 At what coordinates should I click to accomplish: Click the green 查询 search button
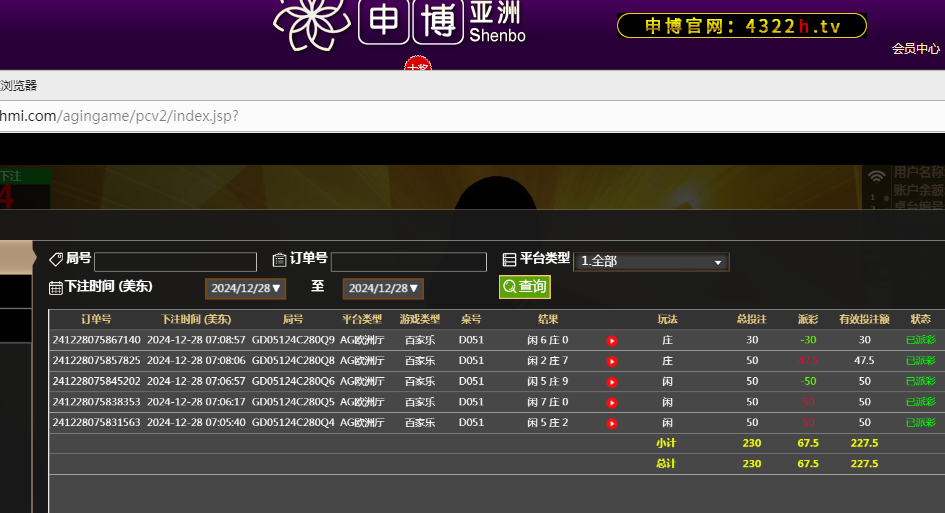pos(525,287)
